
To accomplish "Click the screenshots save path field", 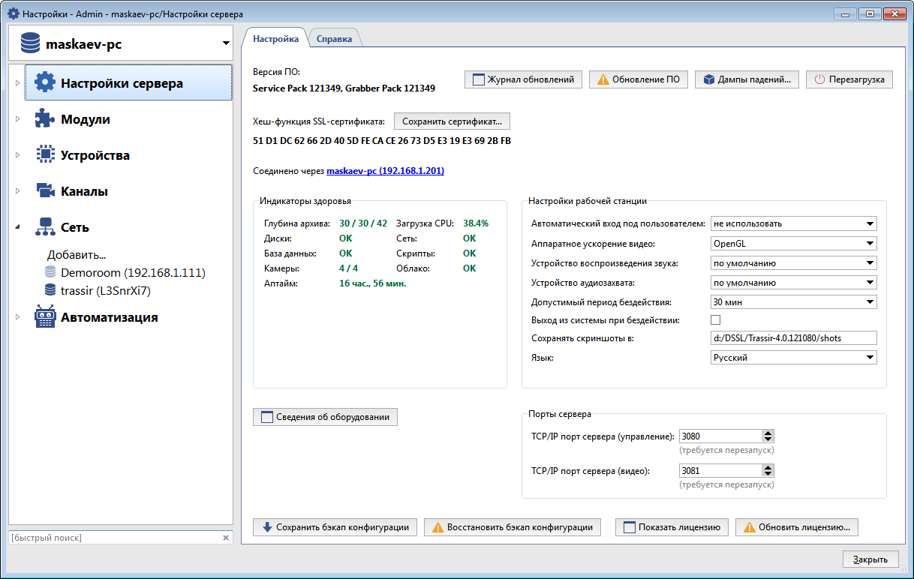I will click(x=793, y=339).
